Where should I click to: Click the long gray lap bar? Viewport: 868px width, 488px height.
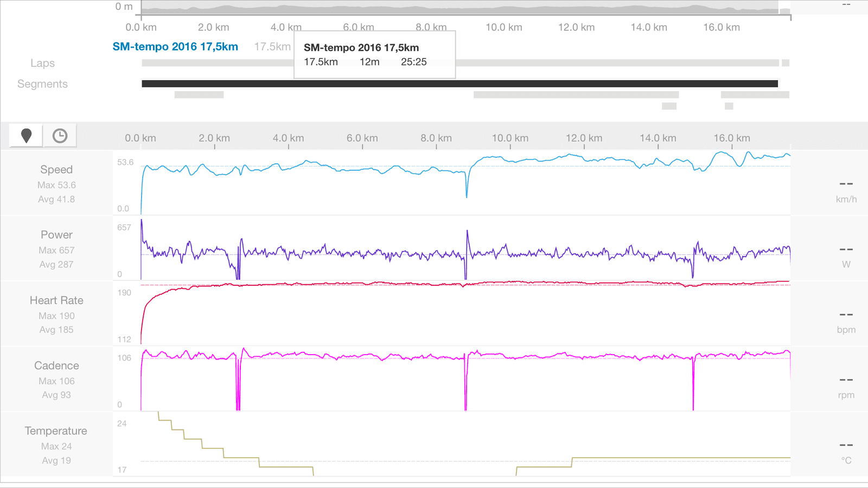(597, 63)
